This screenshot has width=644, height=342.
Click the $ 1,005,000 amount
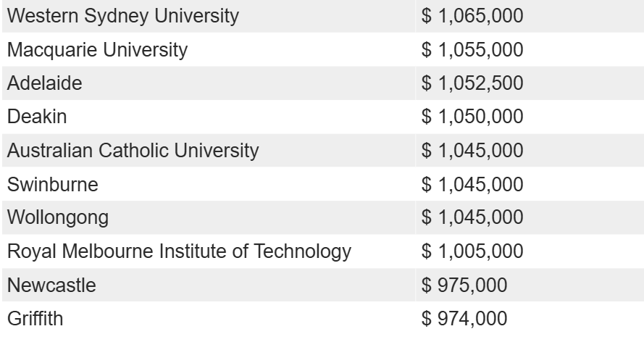[x=472, y=251]
